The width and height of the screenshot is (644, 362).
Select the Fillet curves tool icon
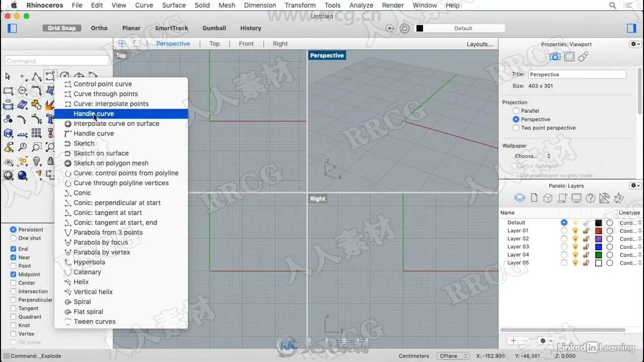(36, 91)
